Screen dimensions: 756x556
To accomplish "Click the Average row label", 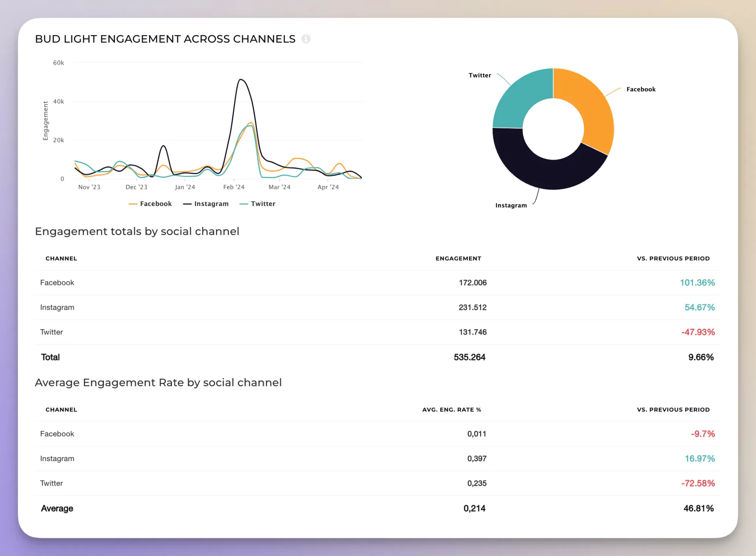I will 57,508.
